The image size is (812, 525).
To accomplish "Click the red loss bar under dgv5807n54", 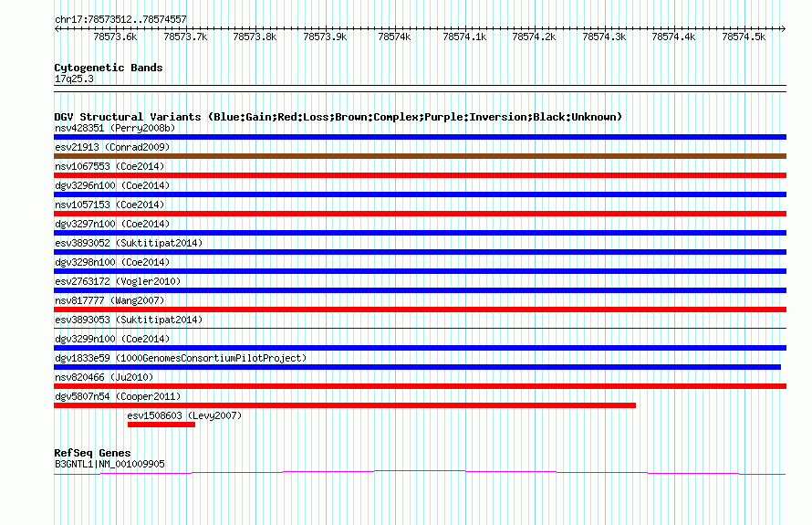I will click(x=345, y=405).
